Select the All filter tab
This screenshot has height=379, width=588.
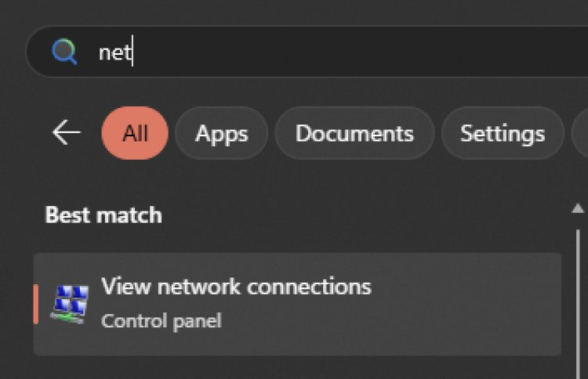coord(135,133)
